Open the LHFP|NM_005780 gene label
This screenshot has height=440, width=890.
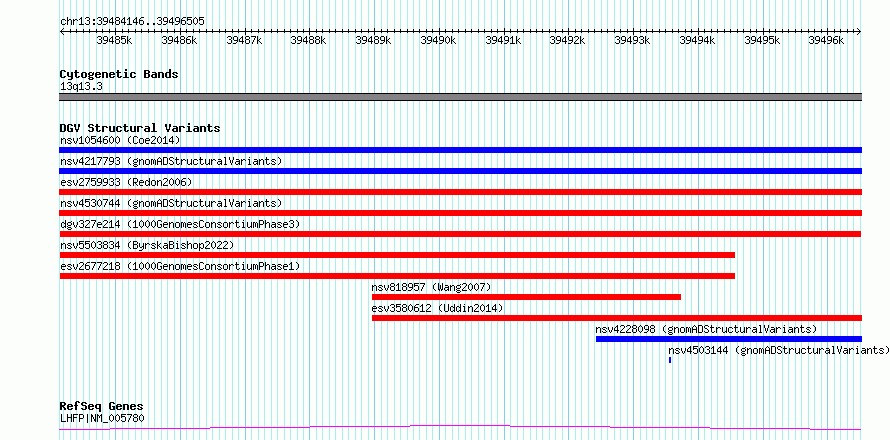click(102, 419)
